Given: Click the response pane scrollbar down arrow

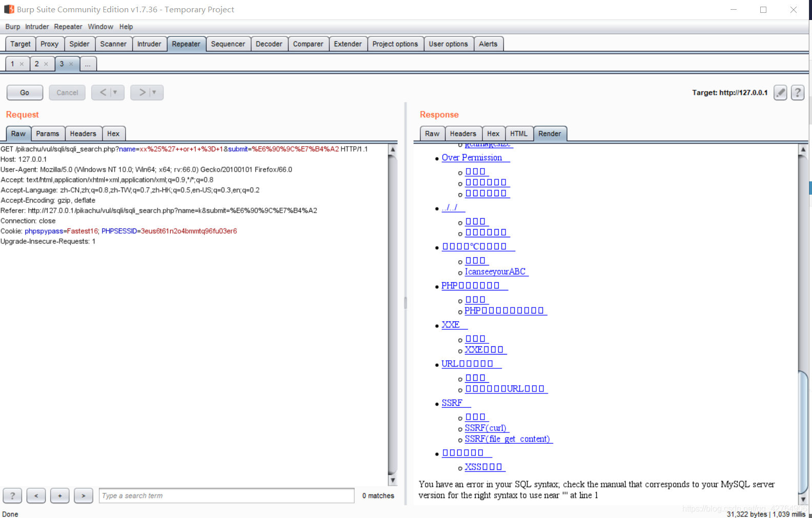Looking at the screenshot, I should click(803, 499).
